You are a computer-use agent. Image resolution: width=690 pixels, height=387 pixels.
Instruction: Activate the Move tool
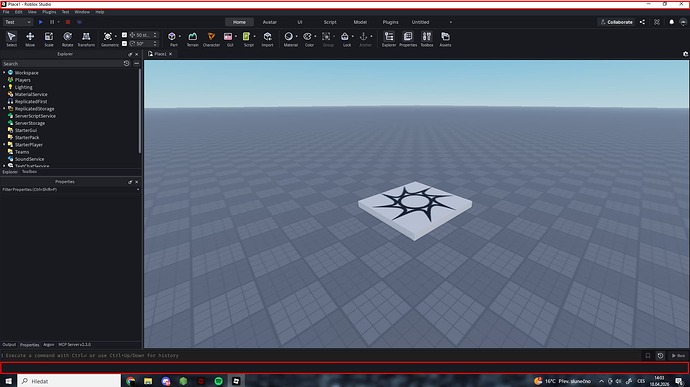(30, 39)
